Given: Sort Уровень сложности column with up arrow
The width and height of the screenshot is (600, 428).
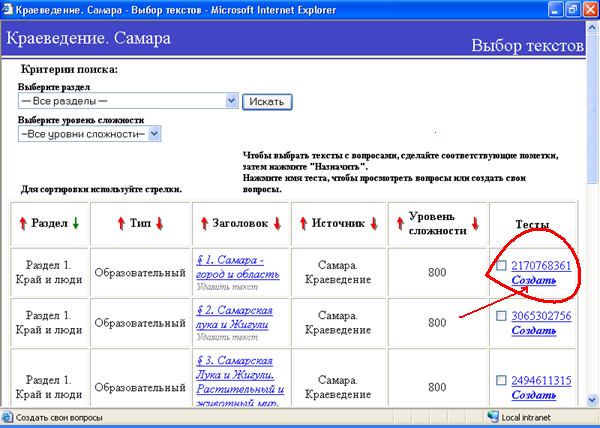Looking at the screenshot, I should coord(400,223).
